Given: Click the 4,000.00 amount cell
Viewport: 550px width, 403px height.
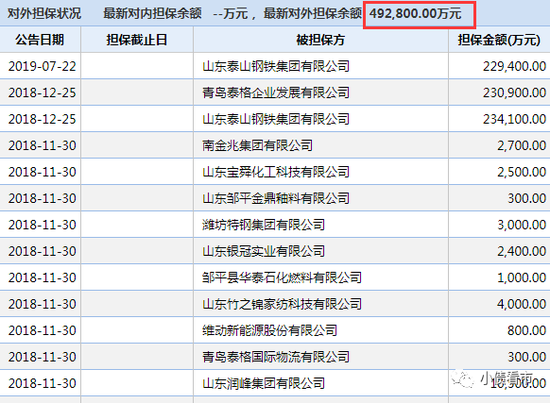Looking at the screenshot, I should [x=522, y=304].
